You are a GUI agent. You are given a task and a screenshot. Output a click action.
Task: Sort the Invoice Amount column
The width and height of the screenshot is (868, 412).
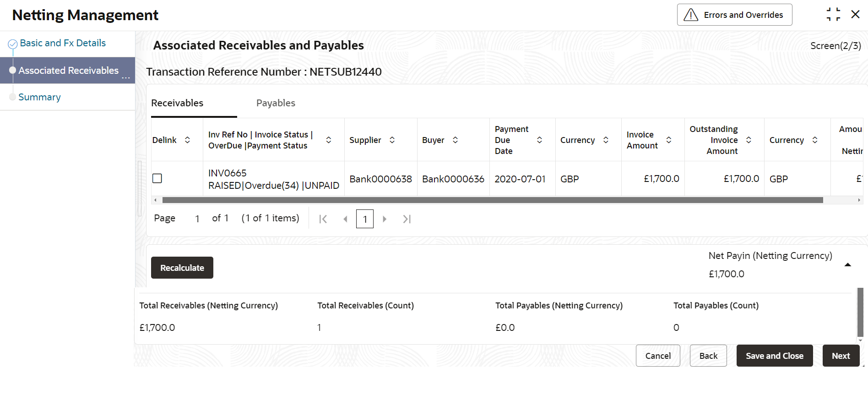[669, 140]
